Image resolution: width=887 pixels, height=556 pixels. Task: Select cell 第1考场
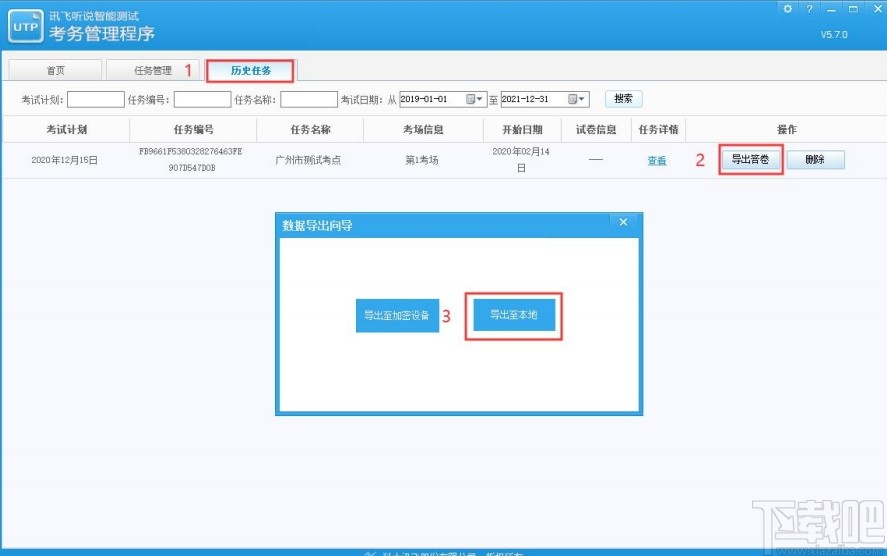(x=421, y=160)
